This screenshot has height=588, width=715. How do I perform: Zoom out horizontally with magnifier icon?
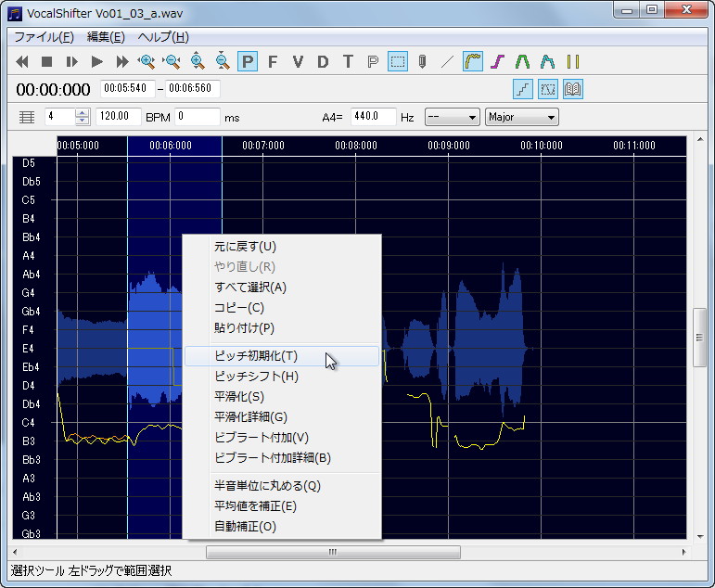[x=172, y=61]
